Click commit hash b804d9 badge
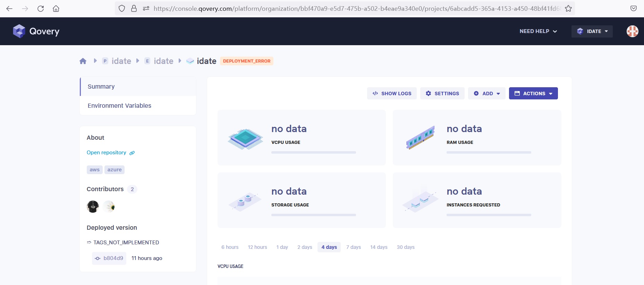 [109, 258]
